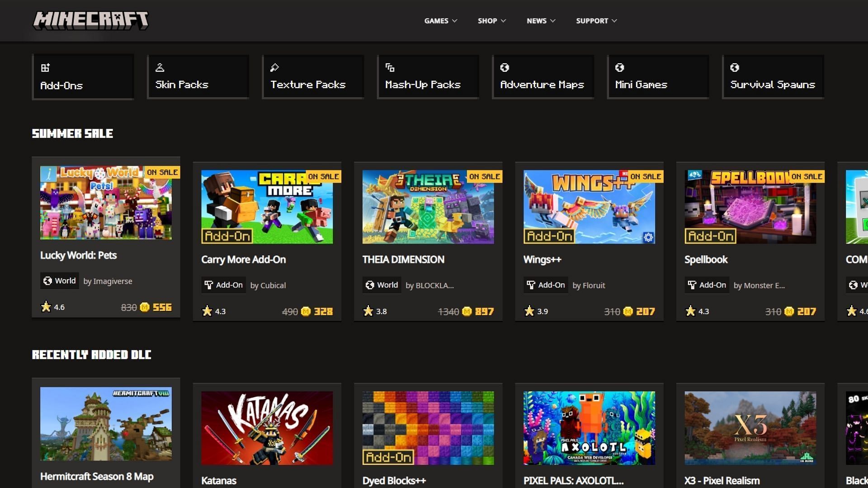This screenshot has width=868, height=488.
Task: Open the THEIA DIMENSION title link
Action: click(403, 259)
